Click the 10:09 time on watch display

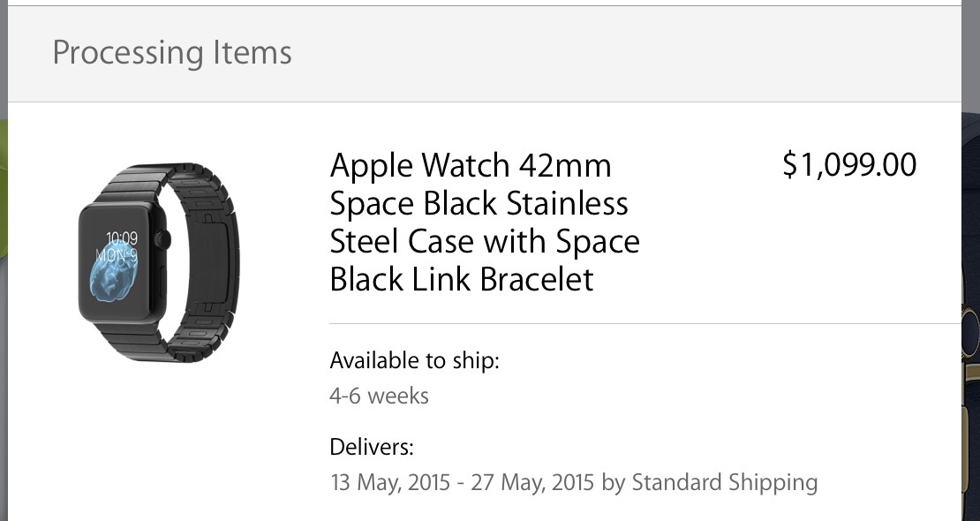122,238
